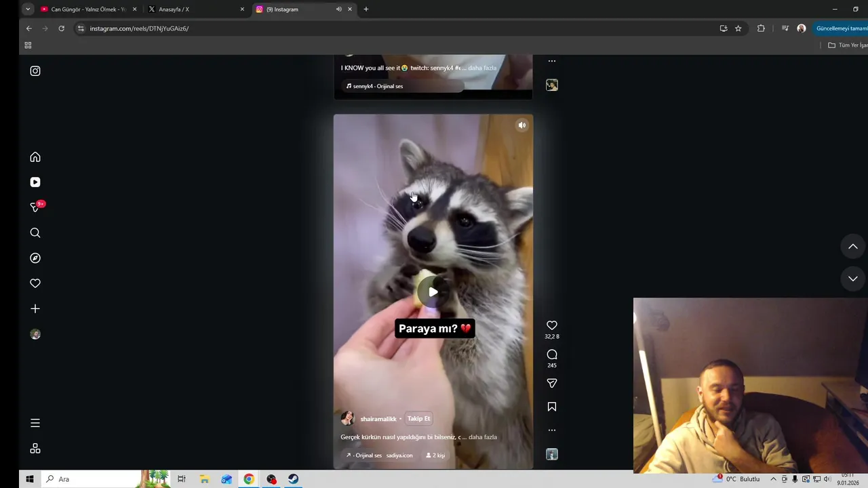The height and width of the screenshot is (488, 868).
Task: Show hidden system tray icons
Action: click(773, 479)
